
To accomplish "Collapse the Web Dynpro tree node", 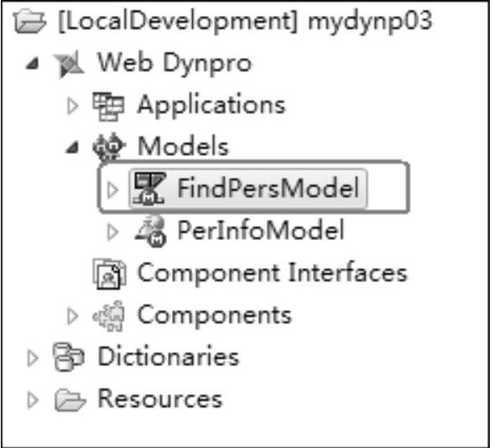I will click(33, 63).
